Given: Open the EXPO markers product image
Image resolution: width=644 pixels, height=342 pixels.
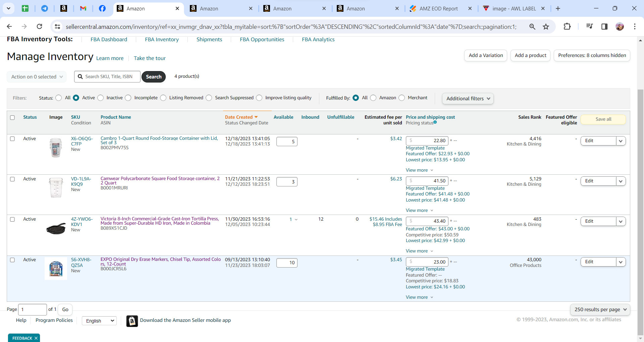Looking at the screenshot, I should click(x=56, y=269).
